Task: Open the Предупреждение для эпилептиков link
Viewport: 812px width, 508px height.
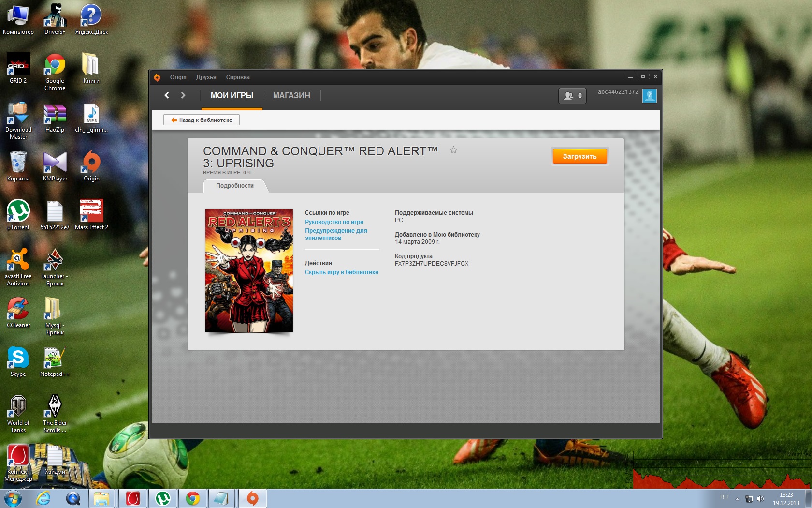Action: click(336, 234)
